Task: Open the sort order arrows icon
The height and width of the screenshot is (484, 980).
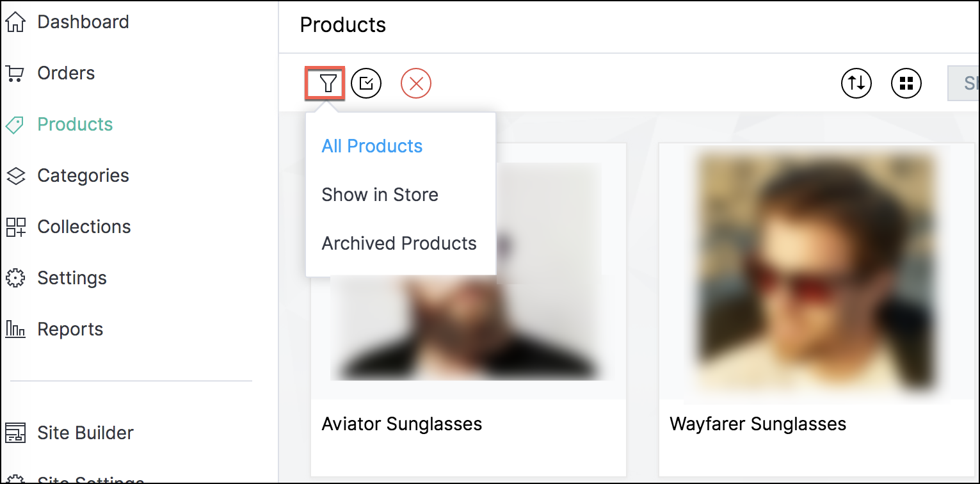Action: tap(856, 83)
